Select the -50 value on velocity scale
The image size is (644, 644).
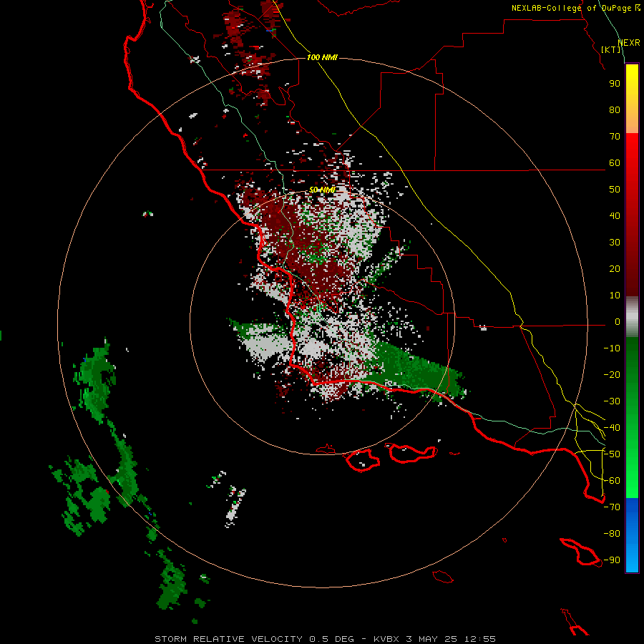(612, 454)
